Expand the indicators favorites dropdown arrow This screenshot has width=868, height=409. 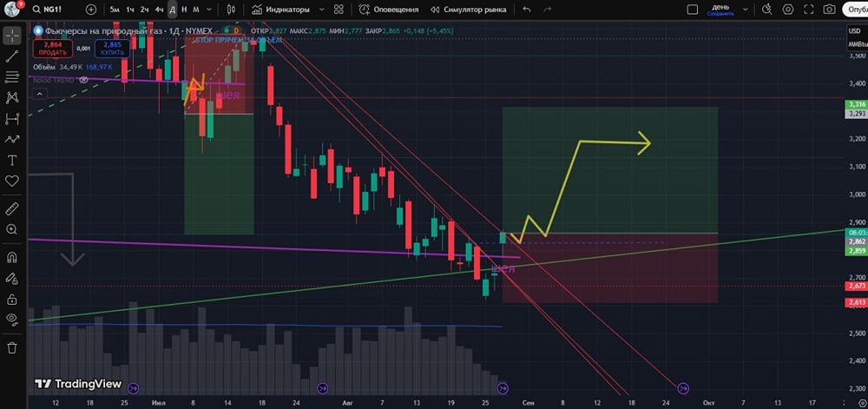(322, 10)
